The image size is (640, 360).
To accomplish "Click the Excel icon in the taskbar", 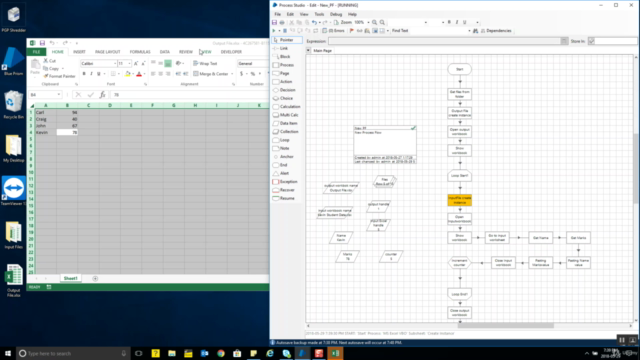I will [335, 353].
